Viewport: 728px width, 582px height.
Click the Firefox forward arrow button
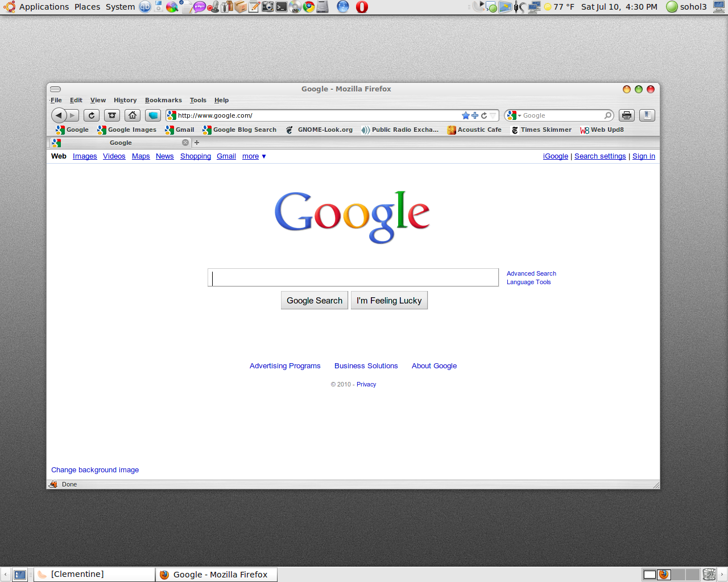coord(72,115)
